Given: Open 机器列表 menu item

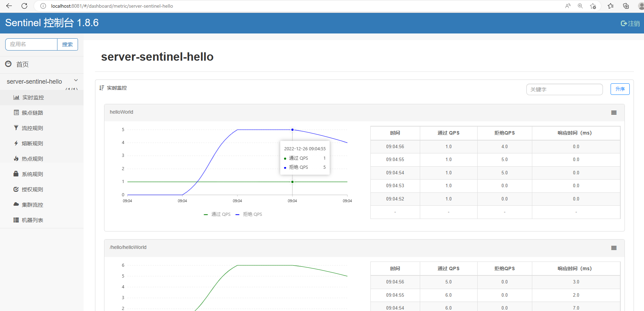Looking at the screenshot, I should (42, 220).
